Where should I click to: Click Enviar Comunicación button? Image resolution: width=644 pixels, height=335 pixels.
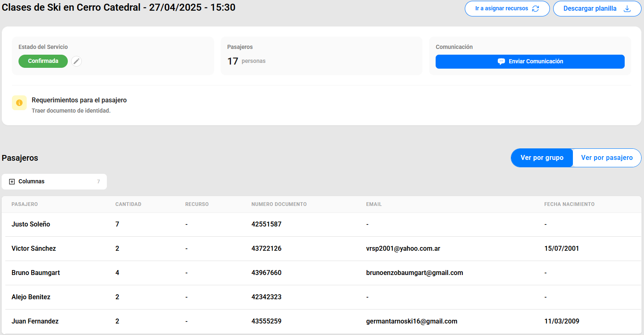point(530,62)
